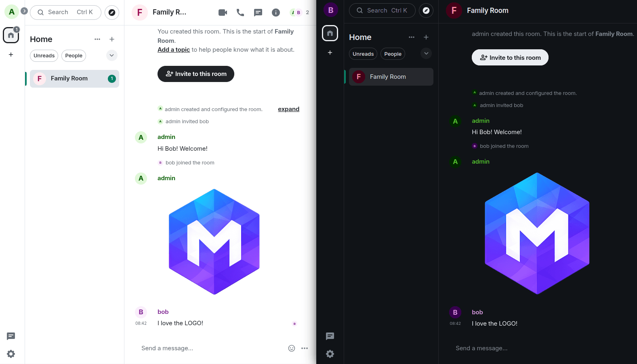Image resolution: width=637 pixels, height=364 pixels.
Task: Open Explore rooms compass in dark window
Action: click(426, 11)
